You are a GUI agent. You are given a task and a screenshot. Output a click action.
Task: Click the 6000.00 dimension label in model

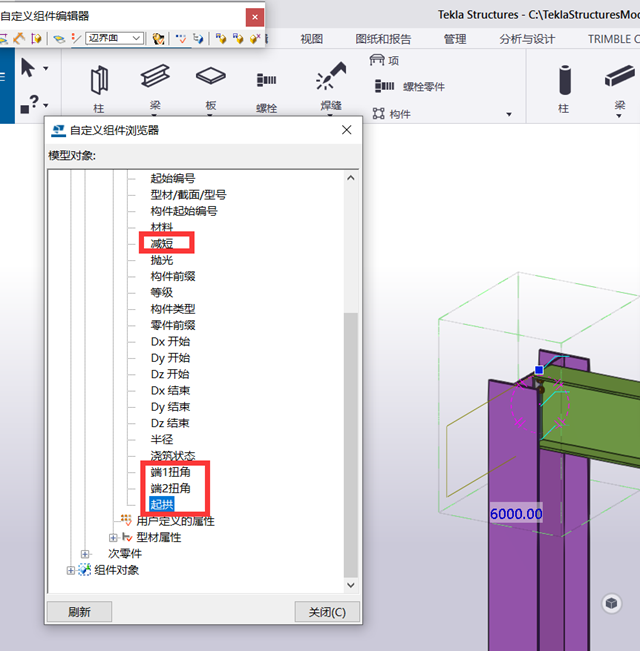click(x=516, y=514)
